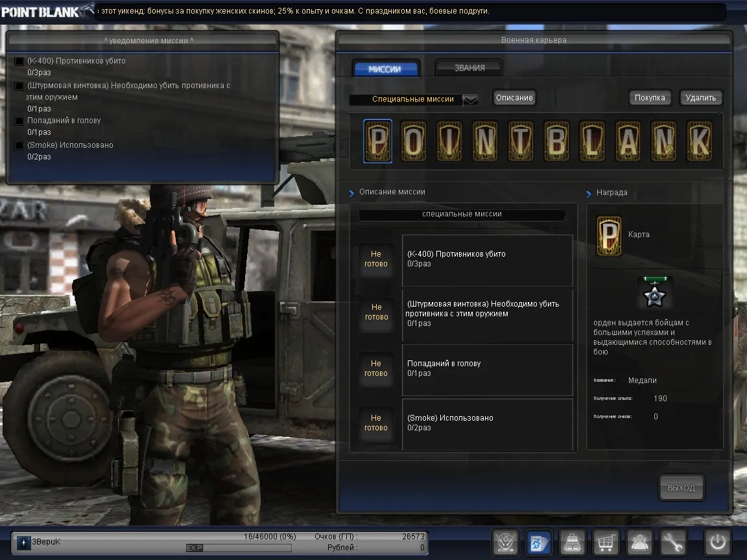
Task: Click the 16/46000 (0%) experience value
Action: (270, 537)
